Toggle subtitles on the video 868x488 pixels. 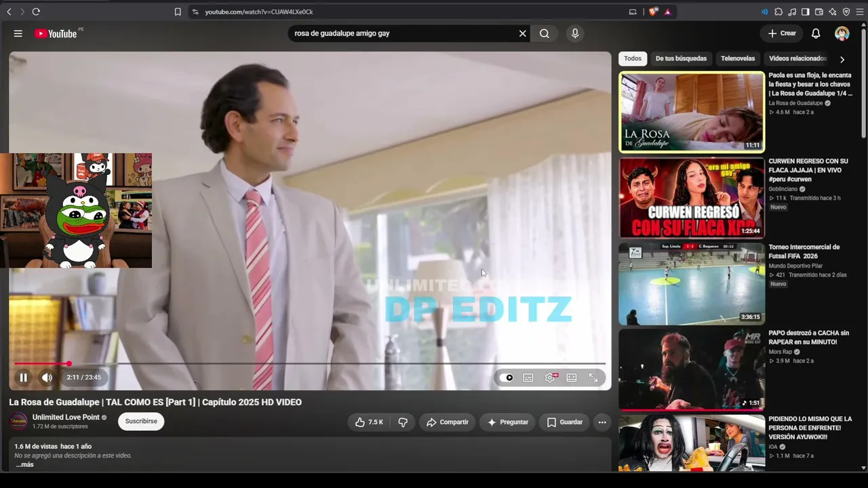528,378
